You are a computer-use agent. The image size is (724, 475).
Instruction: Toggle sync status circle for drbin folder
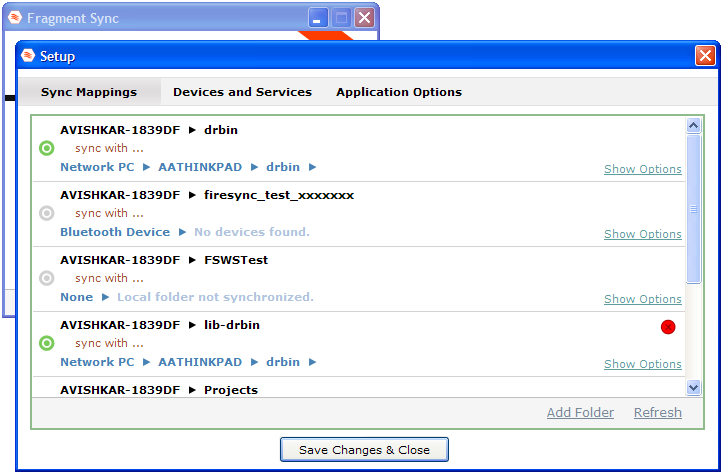[x=47, y=148]
